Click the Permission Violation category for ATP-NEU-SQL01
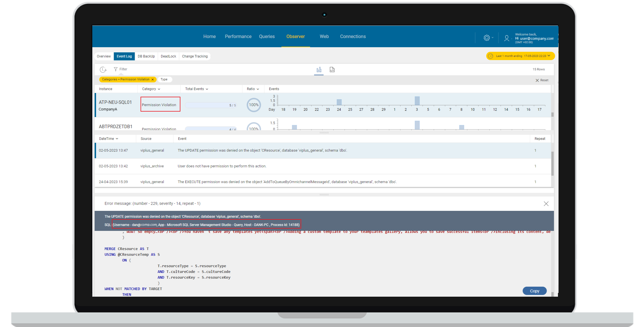 click(x=159, y=105)
